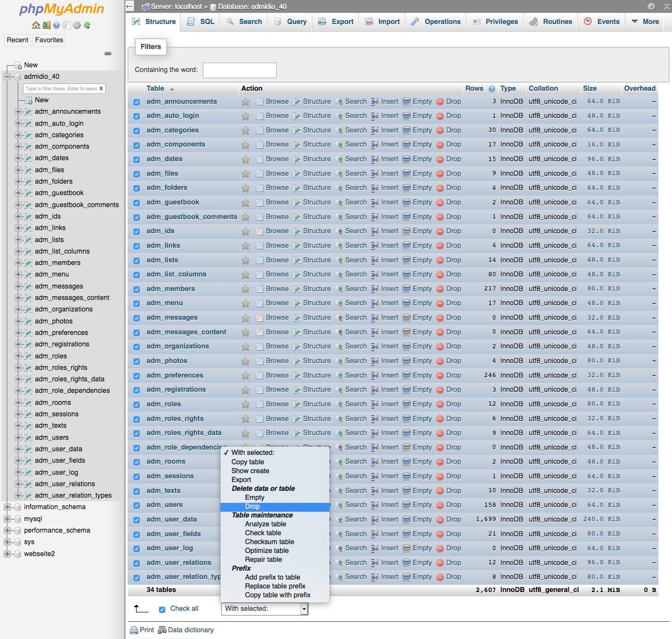Click the link-with-main-panel chain icon
672x639 pixels.
coord(108,53)
